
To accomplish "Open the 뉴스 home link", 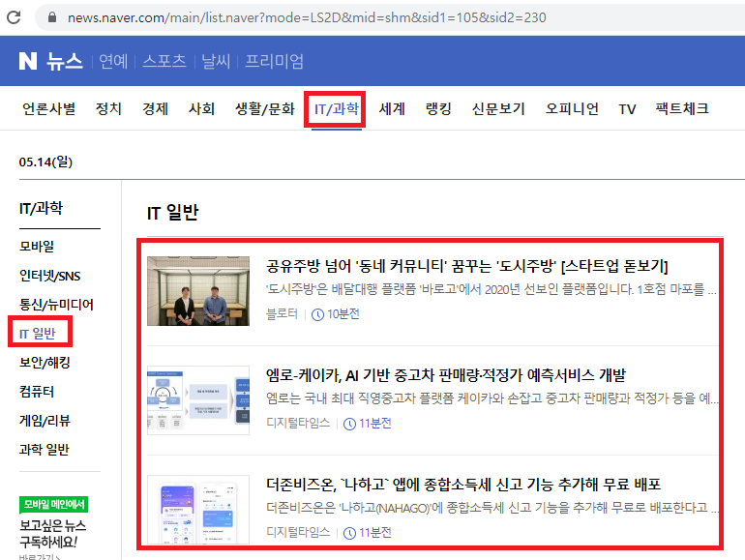I will 65,61.
